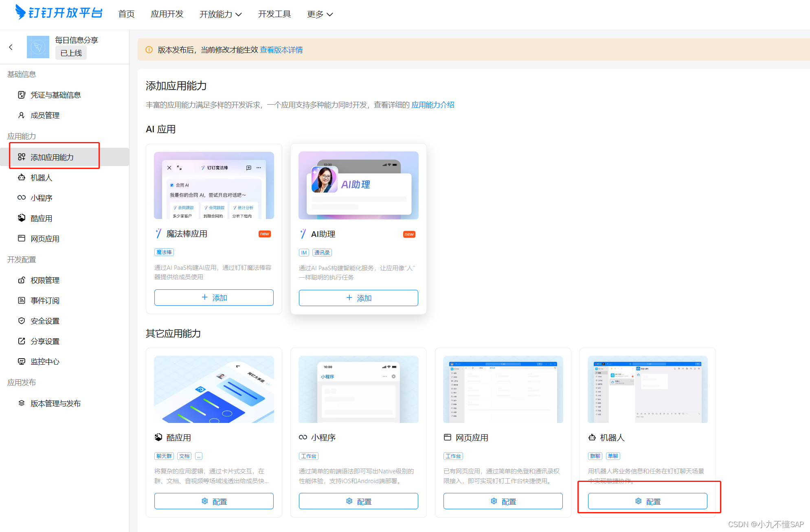Screen dimensions: 810x532
Task: Click the 已上线 status tag
Action: [x=71, y=53]
